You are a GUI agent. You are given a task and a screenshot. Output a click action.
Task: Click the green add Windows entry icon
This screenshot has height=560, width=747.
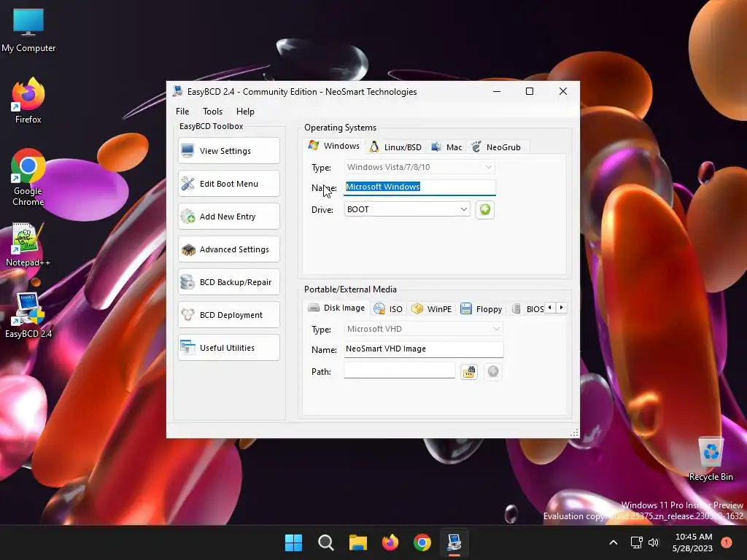pos(485,209)
